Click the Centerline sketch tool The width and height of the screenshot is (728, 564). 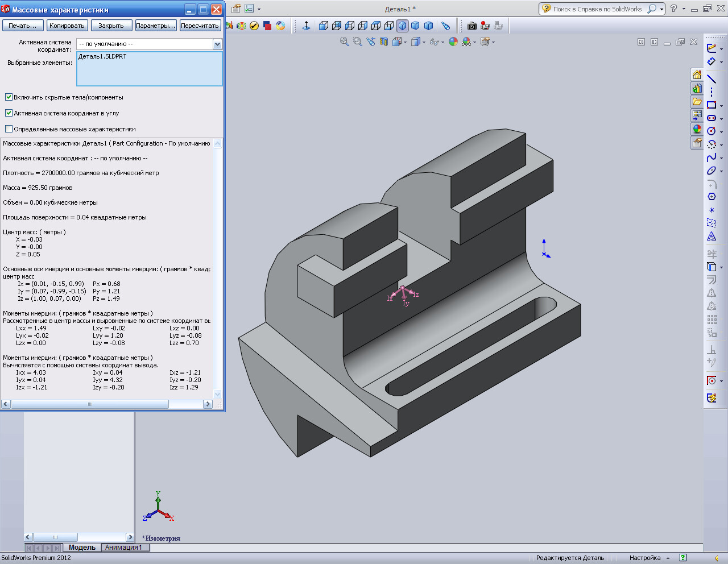[x=711, y=92]
